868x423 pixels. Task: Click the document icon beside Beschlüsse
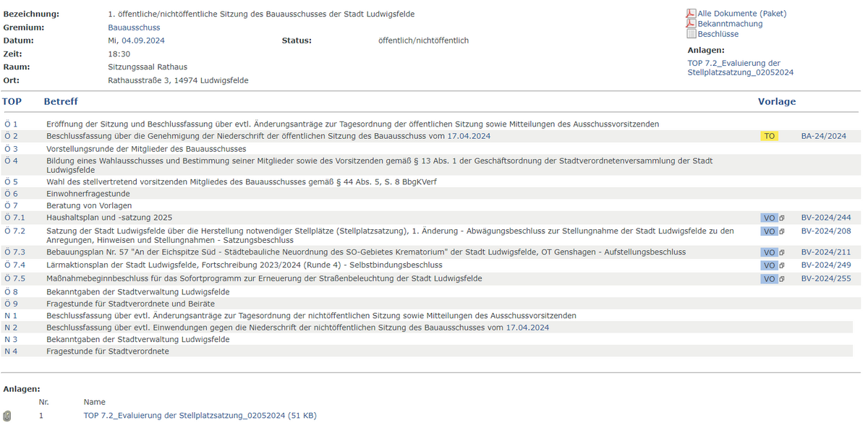691,34
